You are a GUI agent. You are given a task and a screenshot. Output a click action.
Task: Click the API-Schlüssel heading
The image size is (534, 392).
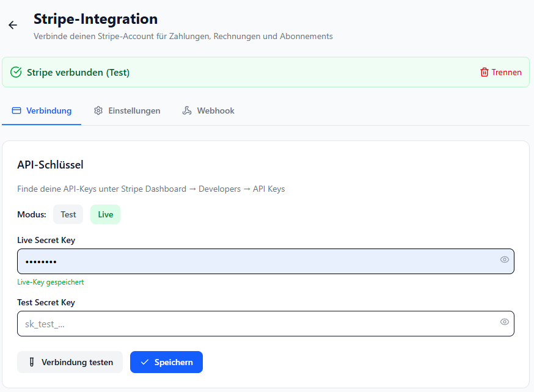50,165
